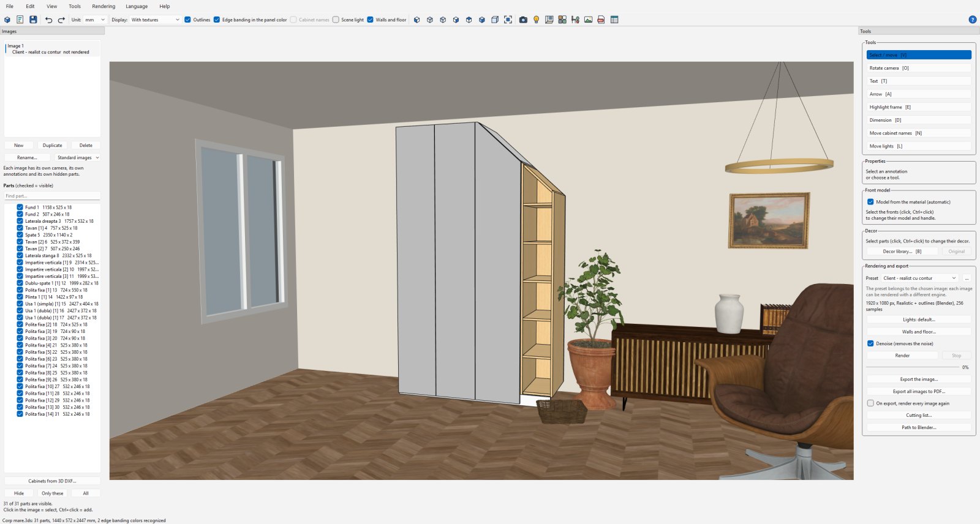Click the camera icon in toolbar
This screenshot has width=980, height=524.
523,20
